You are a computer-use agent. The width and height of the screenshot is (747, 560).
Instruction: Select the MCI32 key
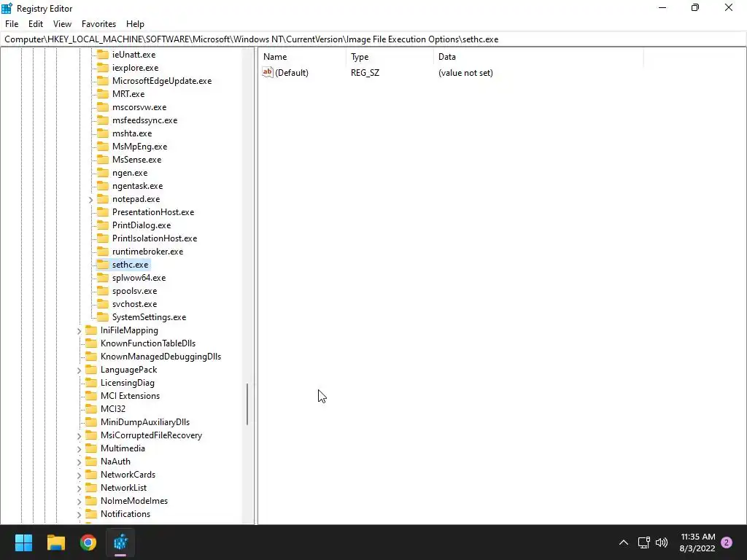(x=113, y=409)
